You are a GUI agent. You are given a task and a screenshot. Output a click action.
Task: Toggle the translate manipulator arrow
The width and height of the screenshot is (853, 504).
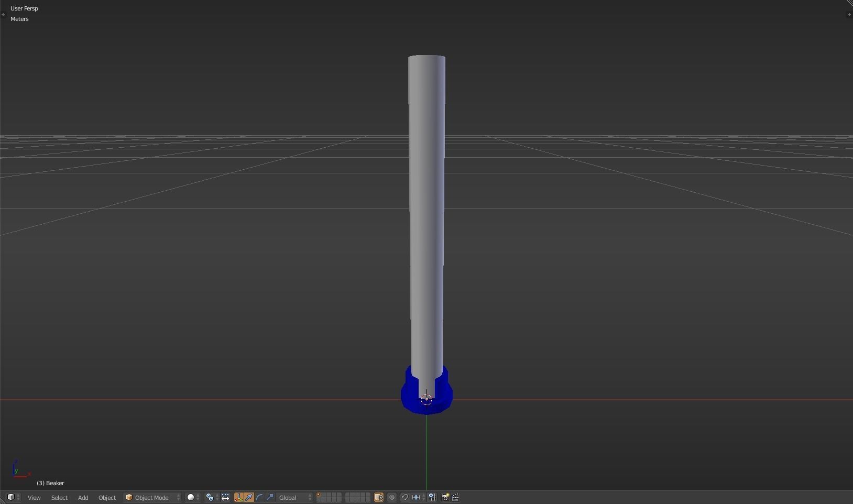249,497
